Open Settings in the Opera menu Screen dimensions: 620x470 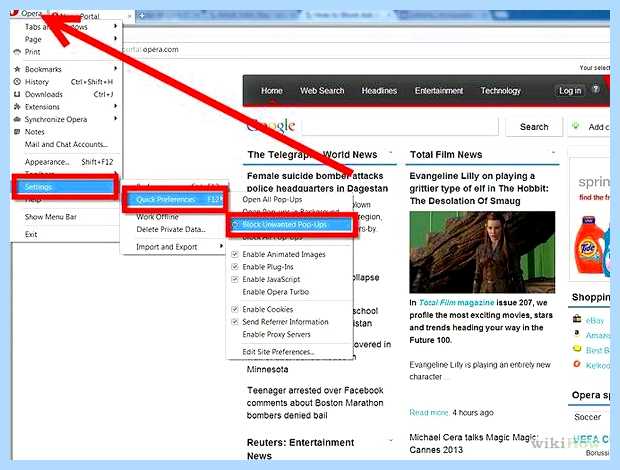[x=65, y=187]
